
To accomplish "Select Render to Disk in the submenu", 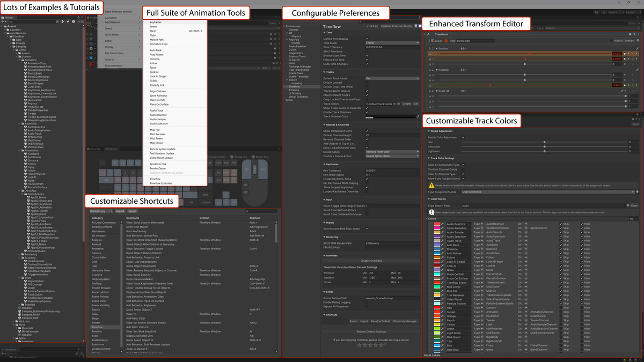I will click(158, 164).
